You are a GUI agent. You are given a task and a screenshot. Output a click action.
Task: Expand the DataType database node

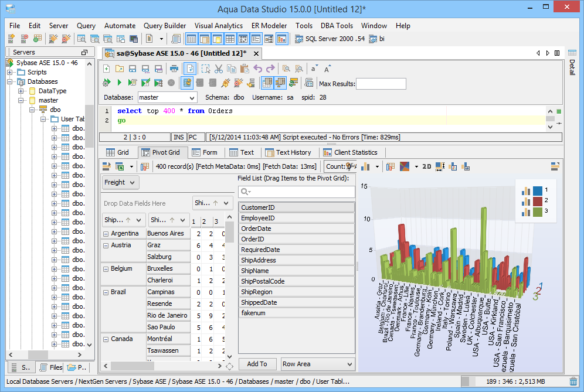pyautogui.click(x=21, y=91)
